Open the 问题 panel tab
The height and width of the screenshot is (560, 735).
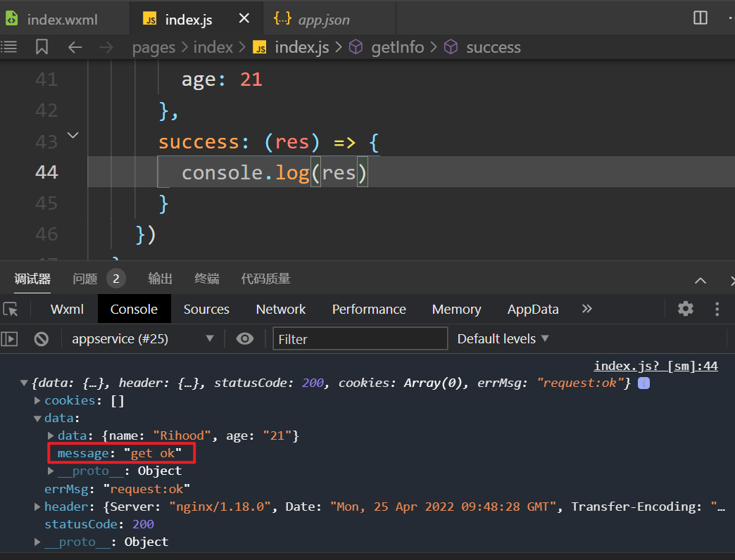tap(85, 279)
